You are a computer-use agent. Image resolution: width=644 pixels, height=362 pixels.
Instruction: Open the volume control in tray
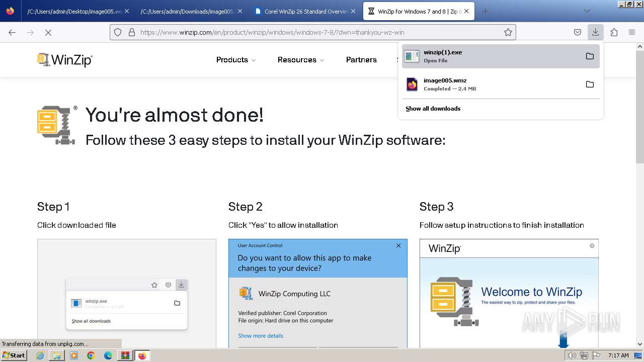[572, 355]
